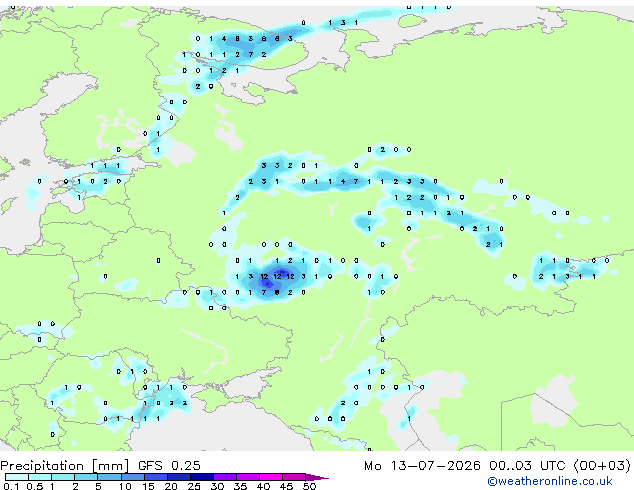Click the purple arrow tip above 50 on legend
This screenshot has width=634, height=490.
pyautogui.click(x=317, y=477)
